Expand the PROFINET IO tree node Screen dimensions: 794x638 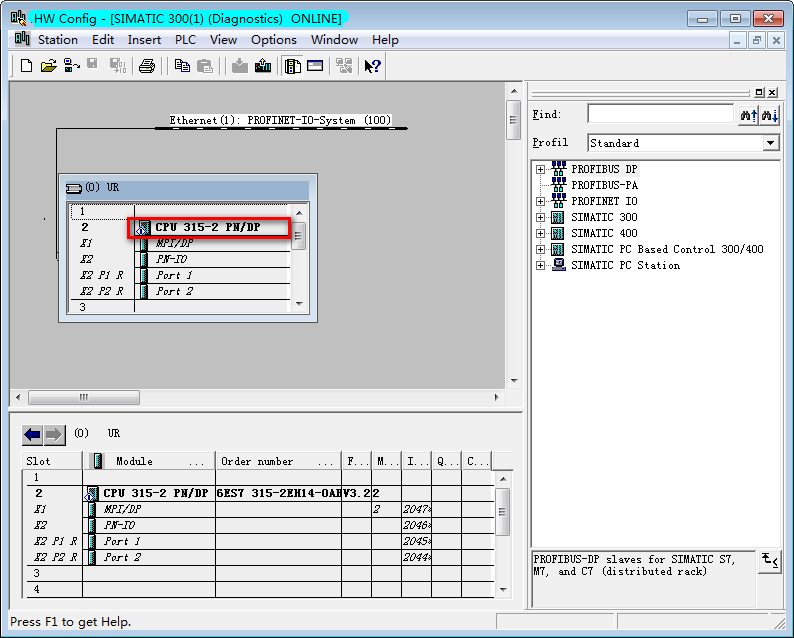tap(540, 202)
